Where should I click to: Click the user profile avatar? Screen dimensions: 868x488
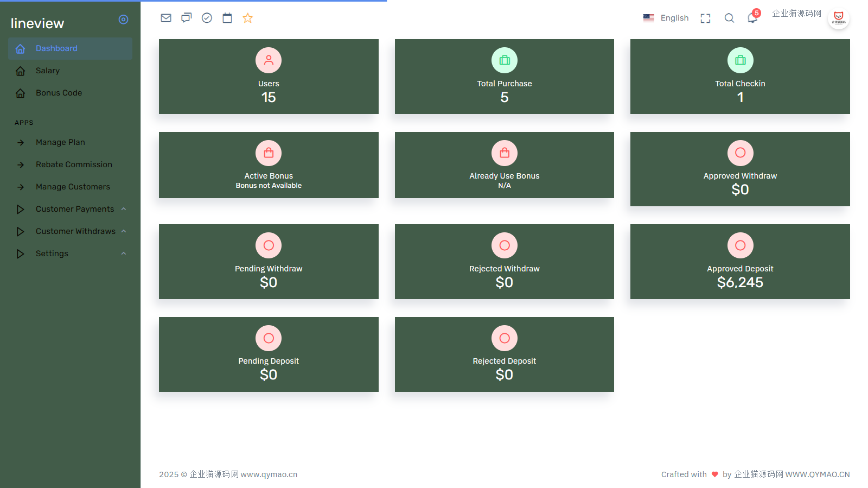(838, 18)
